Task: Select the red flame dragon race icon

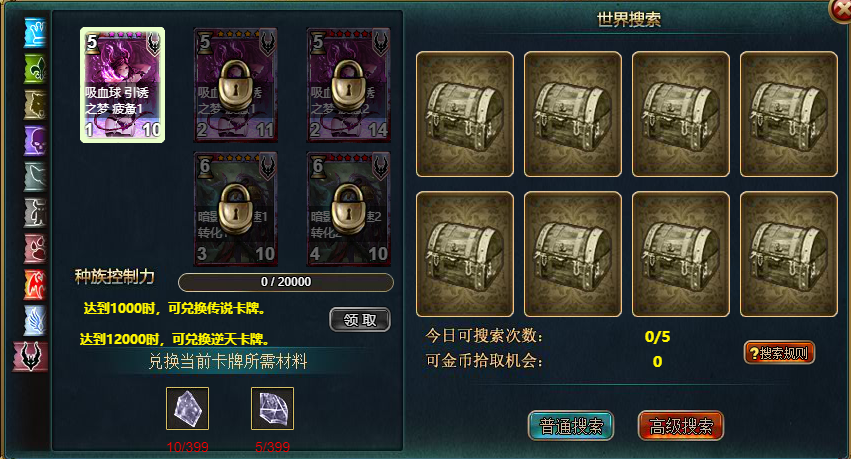Action: pyautogui.click(x=35, y=284)
